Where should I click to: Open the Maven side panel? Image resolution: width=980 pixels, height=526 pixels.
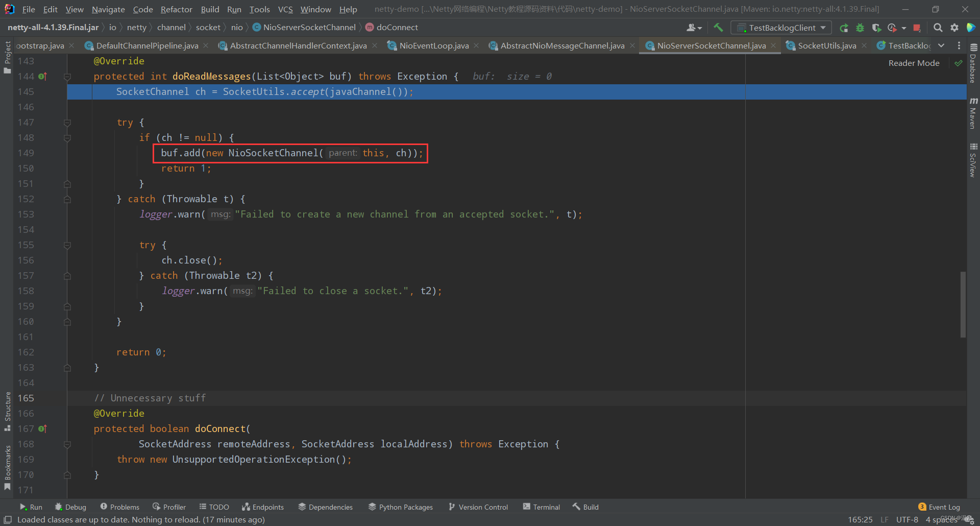click(x=973, y=113)
